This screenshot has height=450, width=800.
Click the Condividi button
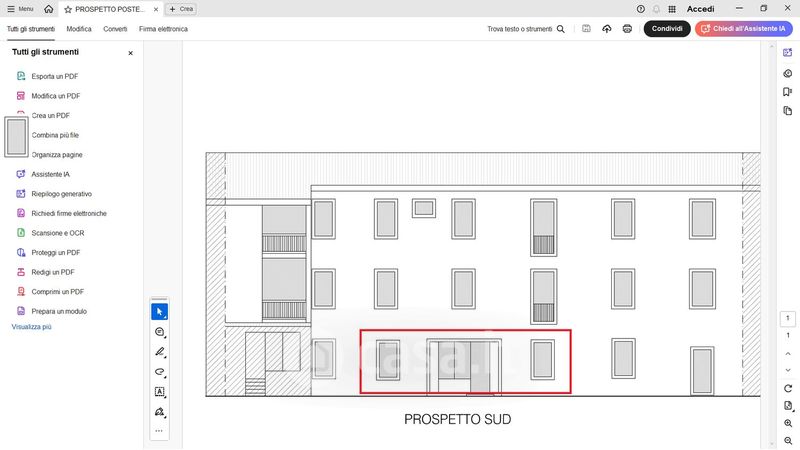667,29
